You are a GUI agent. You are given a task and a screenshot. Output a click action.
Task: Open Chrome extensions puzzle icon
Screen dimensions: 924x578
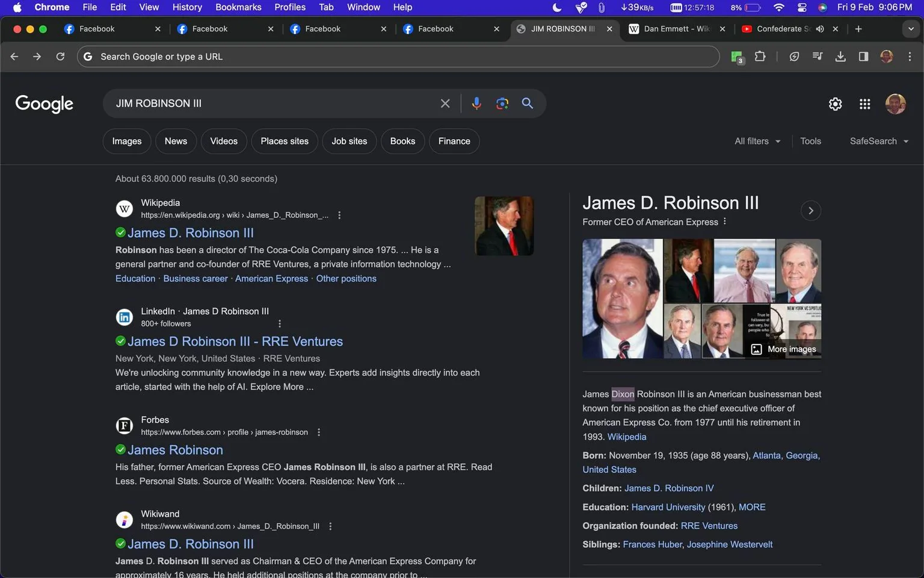click(x=760, y=57)
